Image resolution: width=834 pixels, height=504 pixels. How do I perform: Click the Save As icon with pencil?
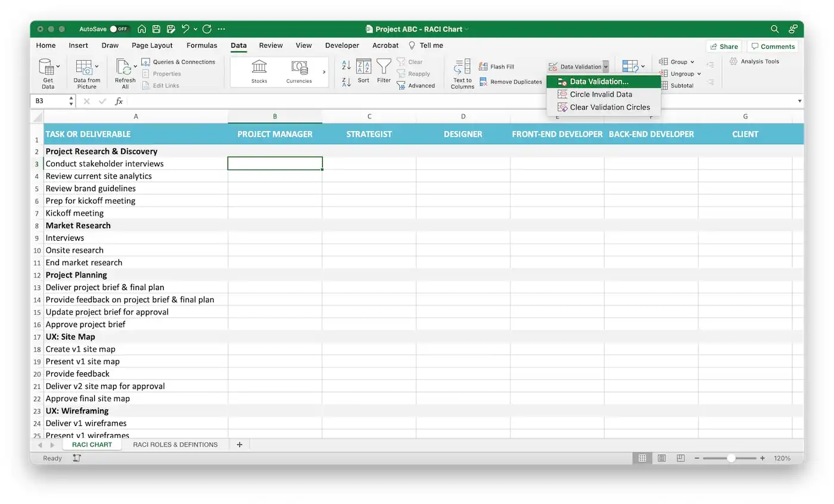tap(171, 29)
